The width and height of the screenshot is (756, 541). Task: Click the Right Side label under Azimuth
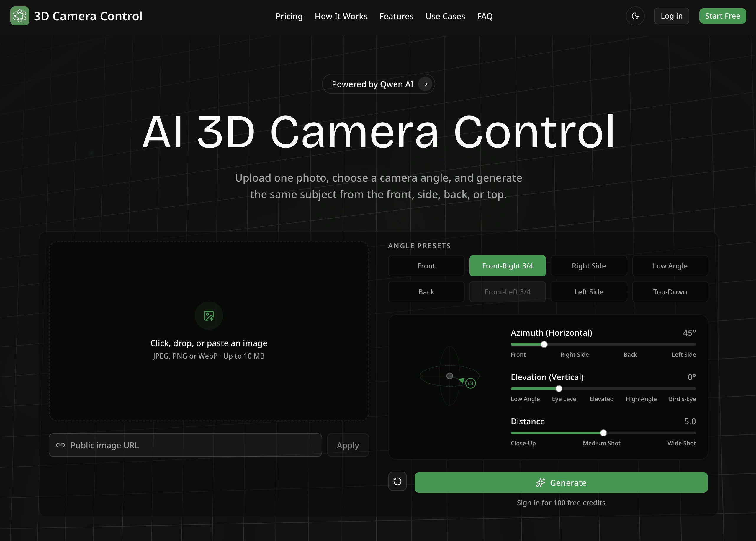(x=574, y=355)
